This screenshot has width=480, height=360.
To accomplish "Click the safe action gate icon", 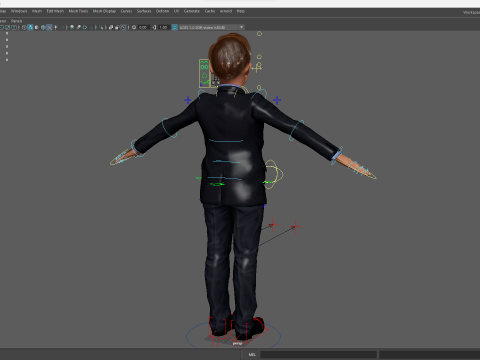I will click(7, 27).
